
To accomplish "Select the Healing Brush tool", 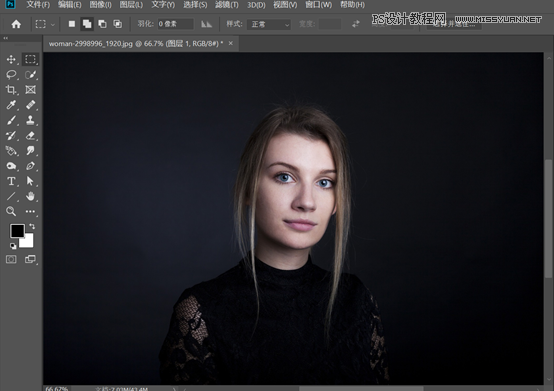I will (30, 105).
